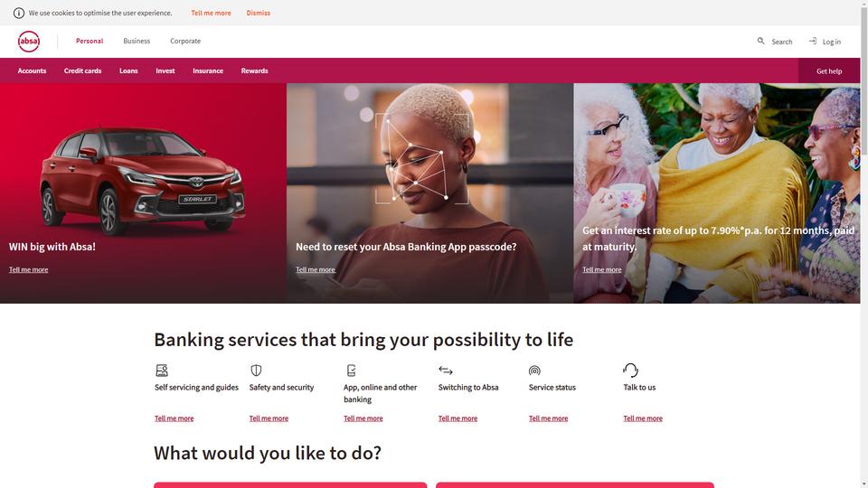
Task: Click the Safety and security shield icon
Action: pyautogui.click(x=256, y=371)
